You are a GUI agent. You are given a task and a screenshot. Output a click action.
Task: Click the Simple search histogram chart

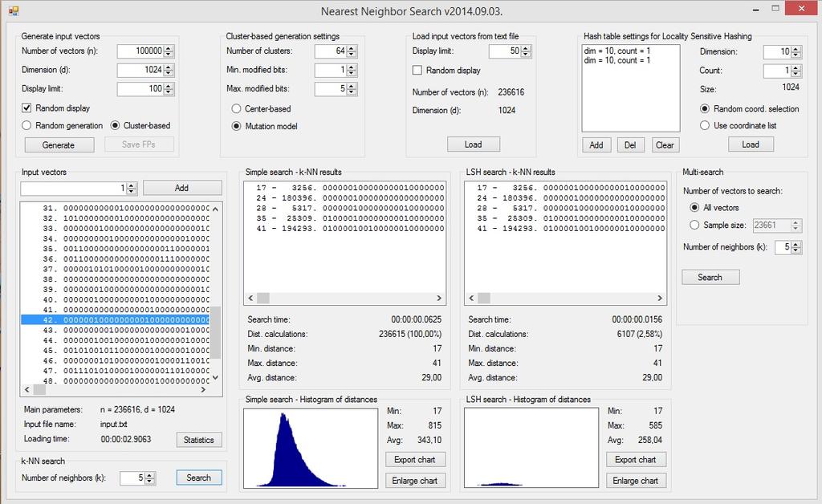coord(311,449)
